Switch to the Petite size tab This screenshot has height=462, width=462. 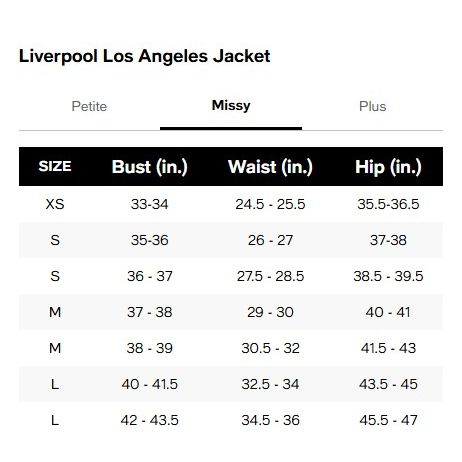pos(89,106)
